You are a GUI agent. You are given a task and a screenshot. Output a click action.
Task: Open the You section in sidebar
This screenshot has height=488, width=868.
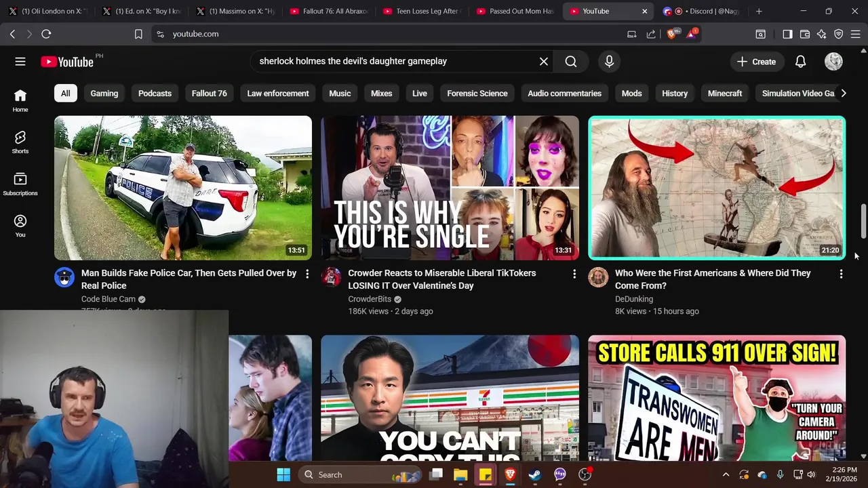pyautogui.click(x=20, y=226)
